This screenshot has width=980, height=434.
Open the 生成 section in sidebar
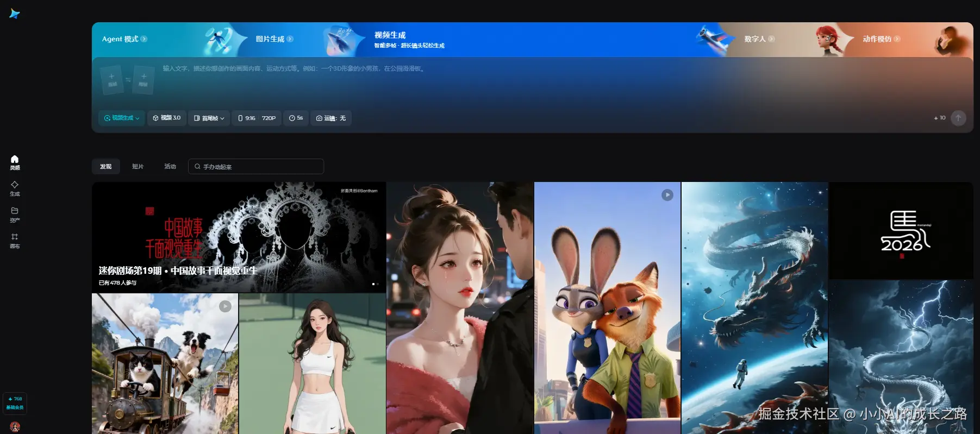point(15,188)
